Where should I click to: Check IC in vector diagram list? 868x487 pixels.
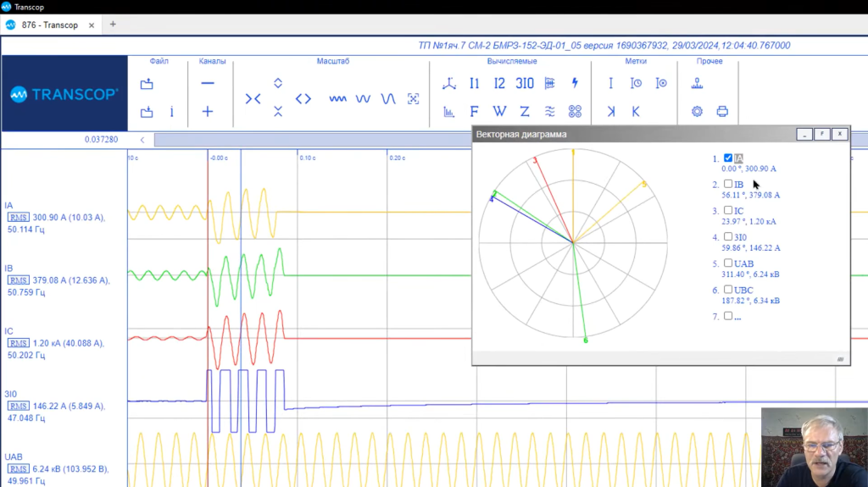(x=728, y=210)
